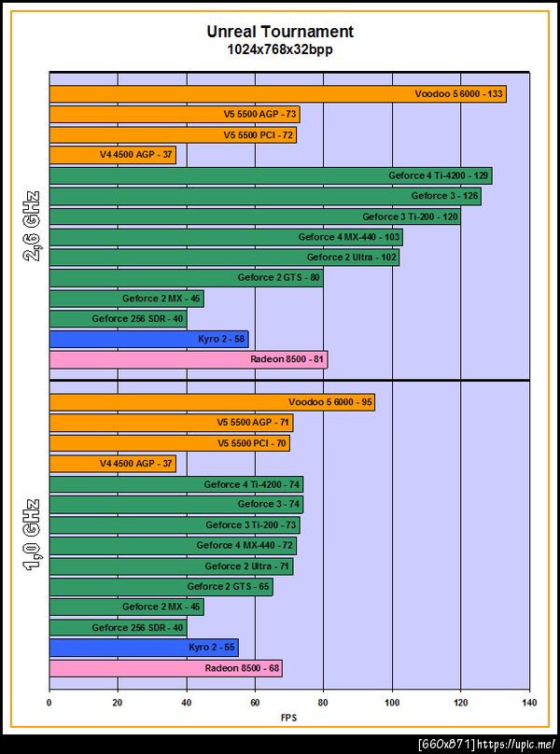Viewport: 560px width, 754px height.
Task: Click the "Geforce 3 - 74" bar label
Action: tap(269, 505)
